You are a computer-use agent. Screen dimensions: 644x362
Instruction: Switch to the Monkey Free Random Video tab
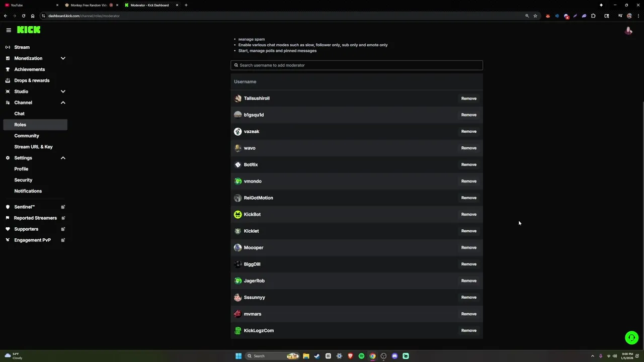(x=91, y=5)
